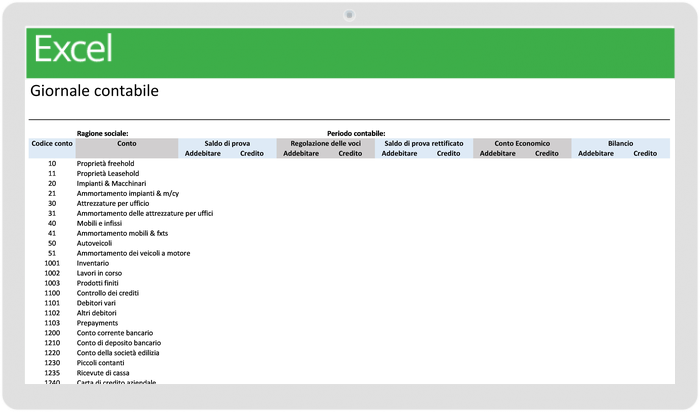This screenshot has width=700, height=412.
Task: Click 'Controllo dei crediti' account name
Action: tap(108, 293)
